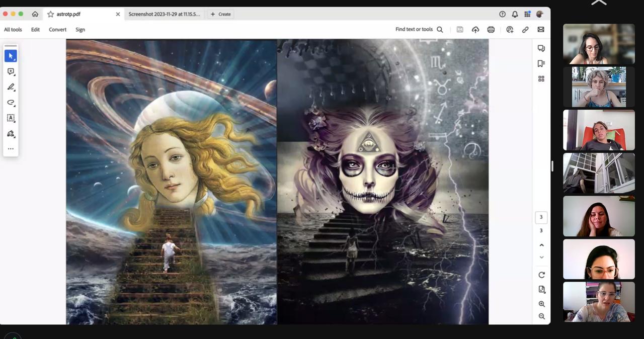644x339 pixels.
Task: Open the apps grid launcher
Action: point(527,14)
